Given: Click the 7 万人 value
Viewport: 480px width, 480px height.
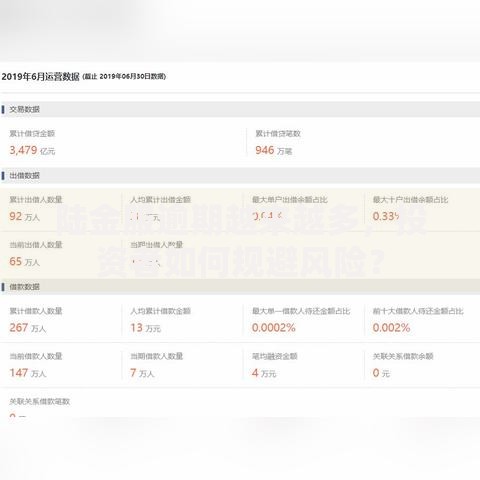Looking at the screenshot, I should click(x=142, y=373).
